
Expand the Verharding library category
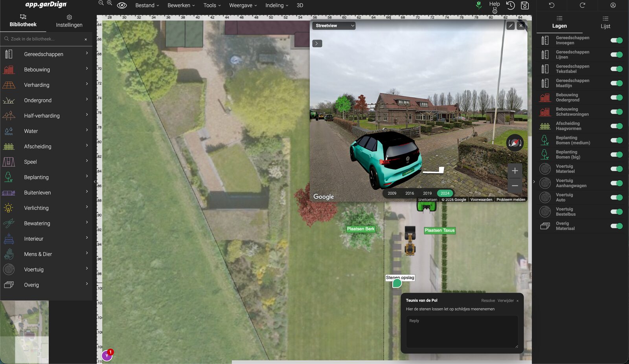click(46, 85)
